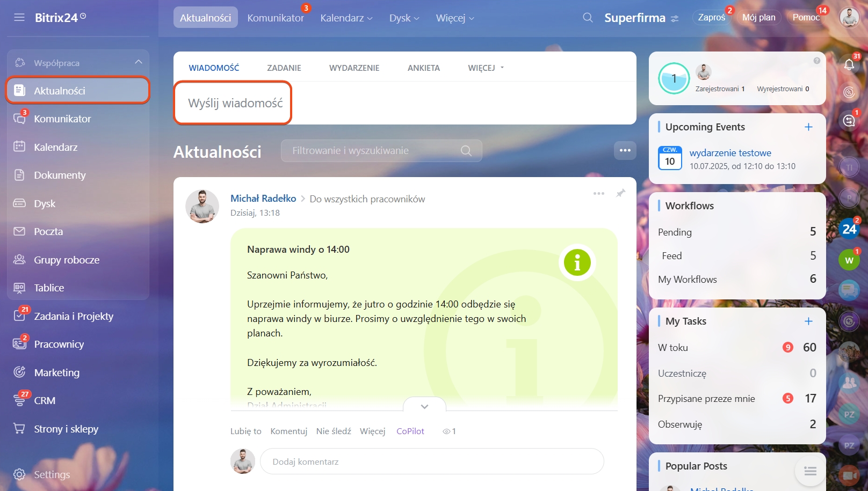Open Popular Posts list menu button
Screen dimensions: 868x491
point(810,471)
